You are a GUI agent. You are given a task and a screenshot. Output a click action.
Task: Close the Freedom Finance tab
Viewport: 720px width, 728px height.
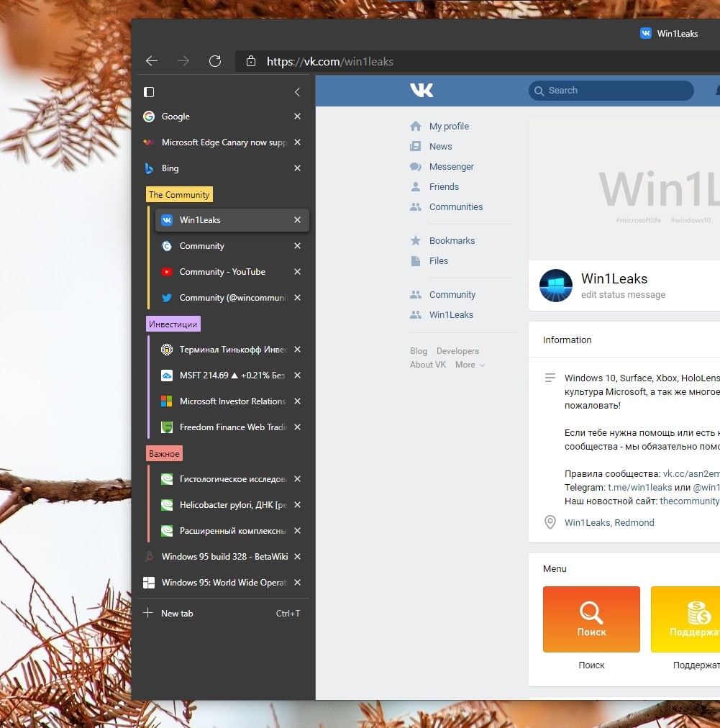[x=297, y=427]
